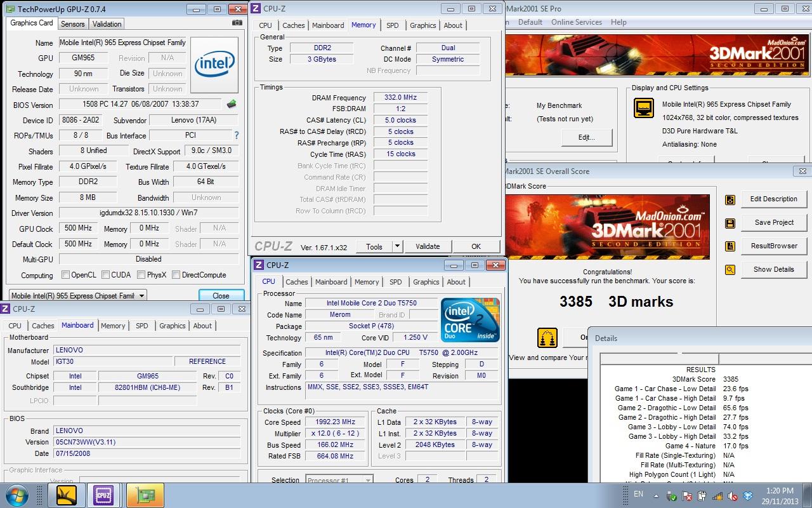Expand the arrow next to the Tools button
Image resolution: width=812 pixels, height=508 pixels.
point(397,246)
